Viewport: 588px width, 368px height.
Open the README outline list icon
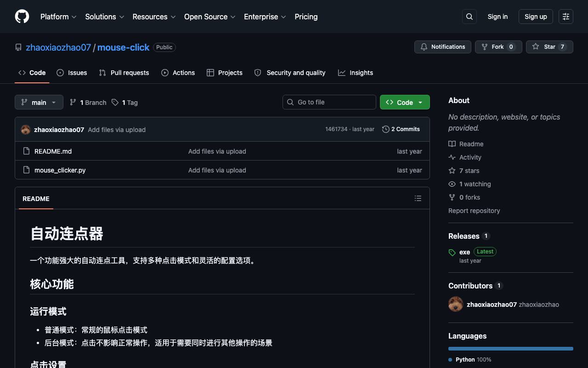coord(418,198)
